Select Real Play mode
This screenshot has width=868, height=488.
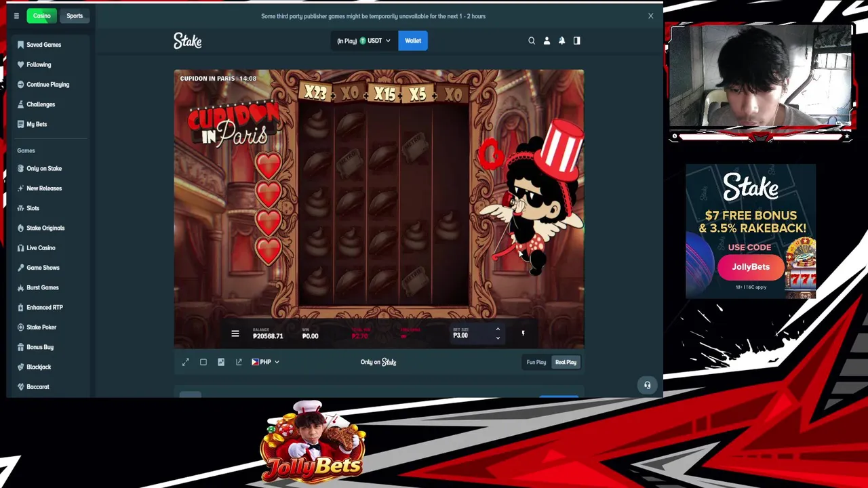(566, 362)
